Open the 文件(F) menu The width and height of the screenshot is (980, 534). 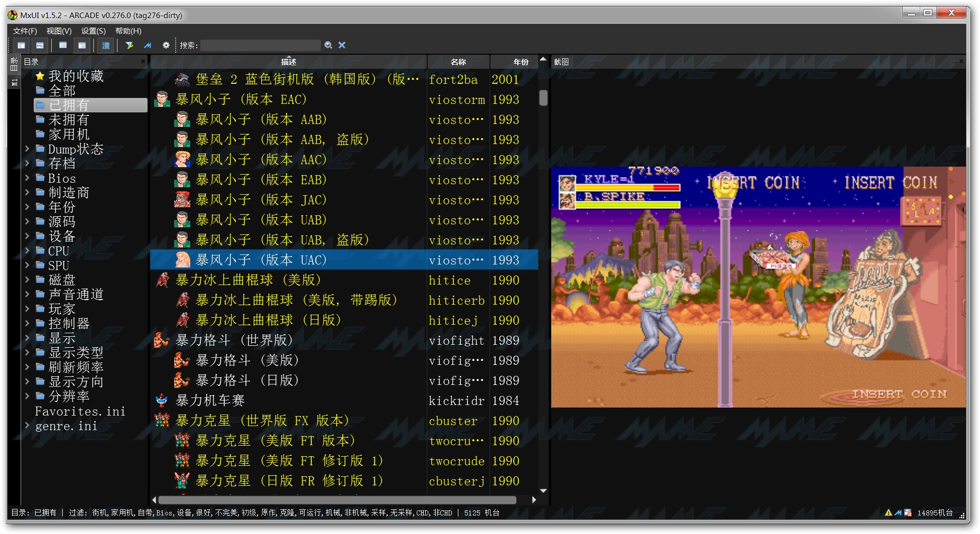pyautogui.click(x=25, y=31)
